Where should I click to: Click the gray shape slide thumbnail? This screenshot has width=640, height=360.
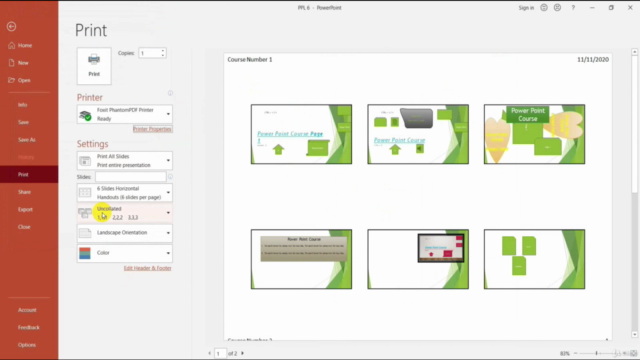coord(418,134)
